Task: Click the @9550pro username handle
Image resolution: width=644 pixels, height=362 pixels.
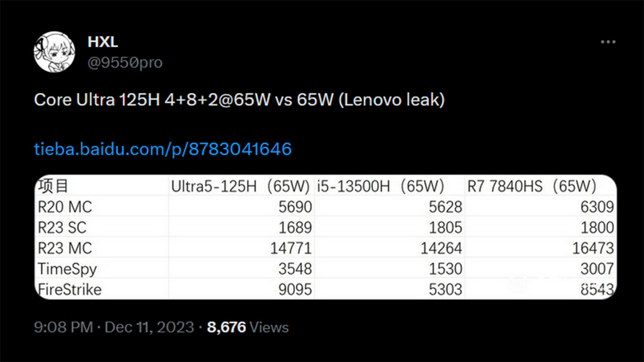Action: [125, 62]
